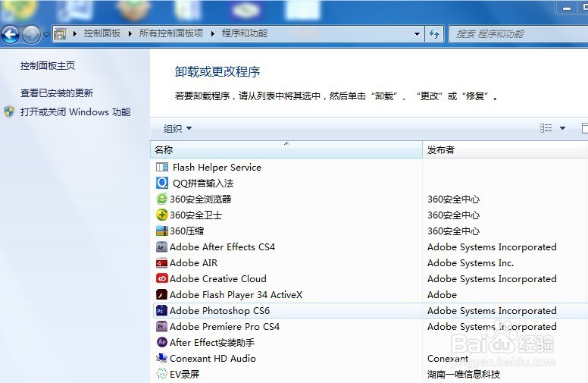
Task: Select the Flash Helper Service name text
Action: [217, 168]
